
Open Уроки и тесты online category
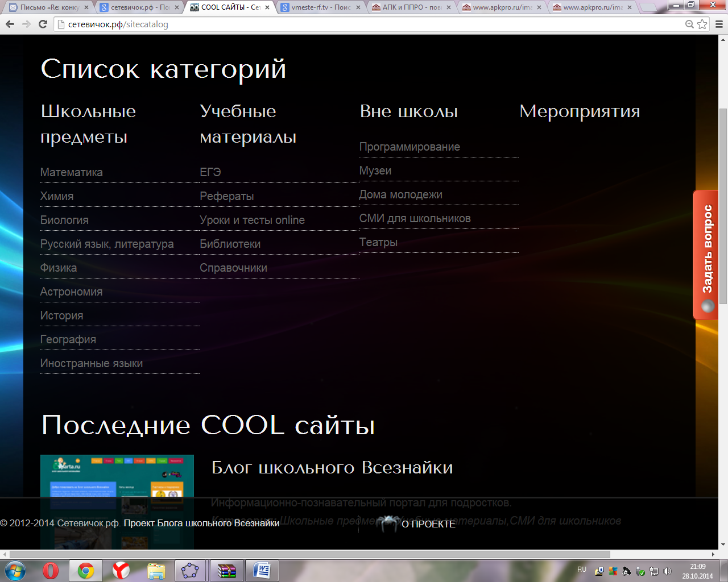[253, 220]
